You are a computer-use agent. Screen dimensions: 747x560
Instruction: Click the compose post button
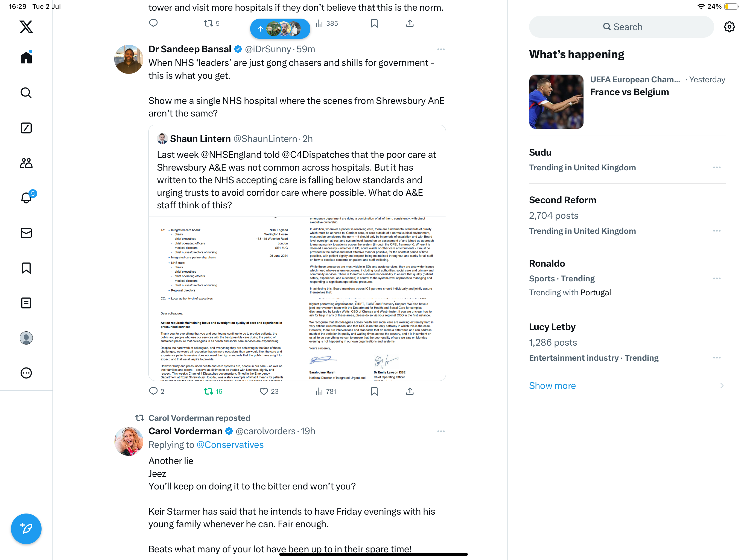(x=26, y=529)
